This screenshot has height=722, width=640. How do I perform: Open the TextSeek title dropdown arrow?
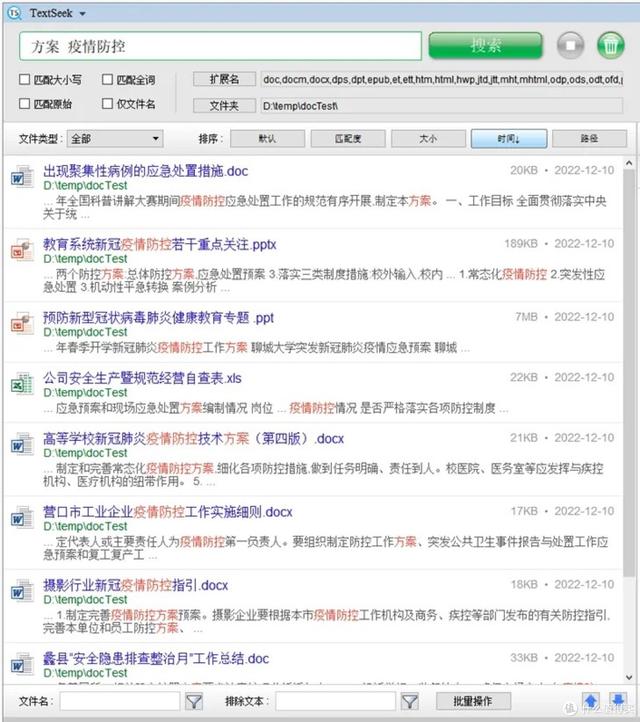click(82, 14)
